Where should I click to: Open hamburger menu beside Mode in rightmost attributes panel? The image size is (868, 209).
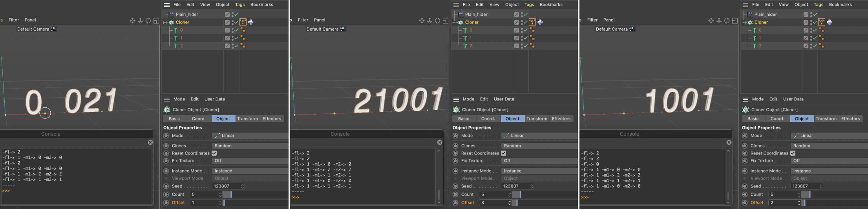(x=745, y=99)
